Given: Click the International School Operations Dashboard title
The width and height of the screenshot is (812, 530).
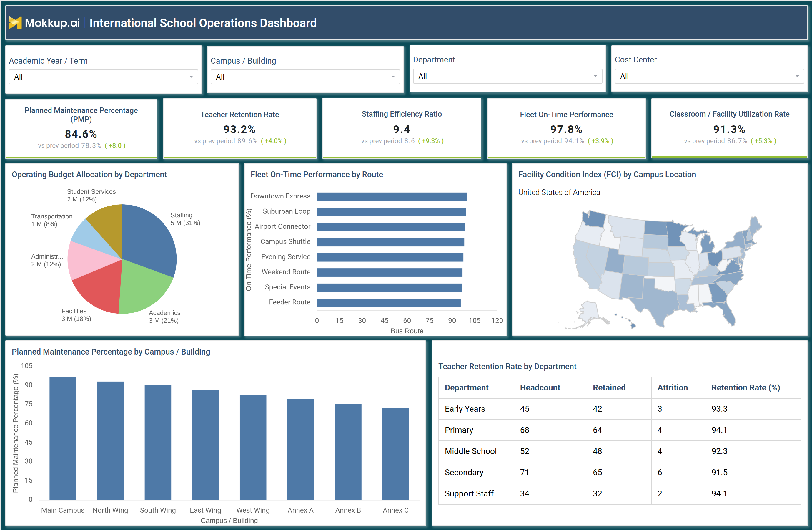Looking at the screenshot, I should (203, 23).
